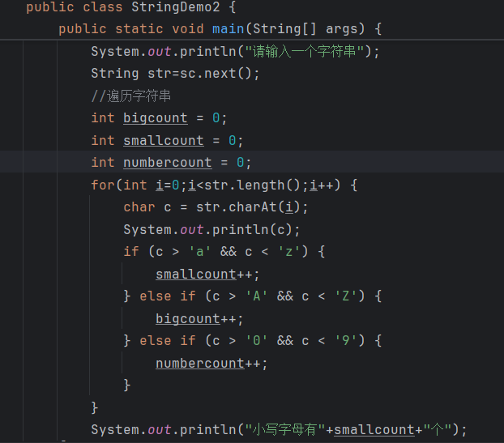Click the 'z' lowercase char literal
This screenshot has width=504, height=443.
288,252
